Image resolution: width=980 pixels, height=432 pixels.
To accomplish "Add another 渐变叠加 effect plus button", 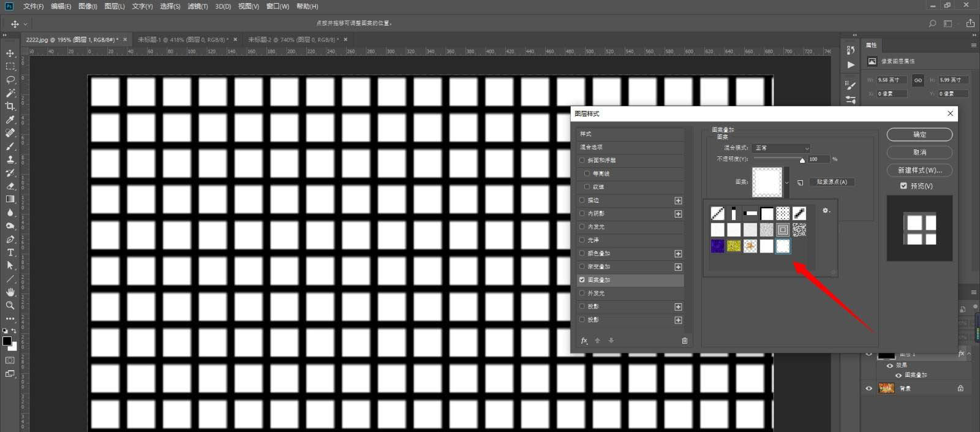I will click(x=678, y=267).
